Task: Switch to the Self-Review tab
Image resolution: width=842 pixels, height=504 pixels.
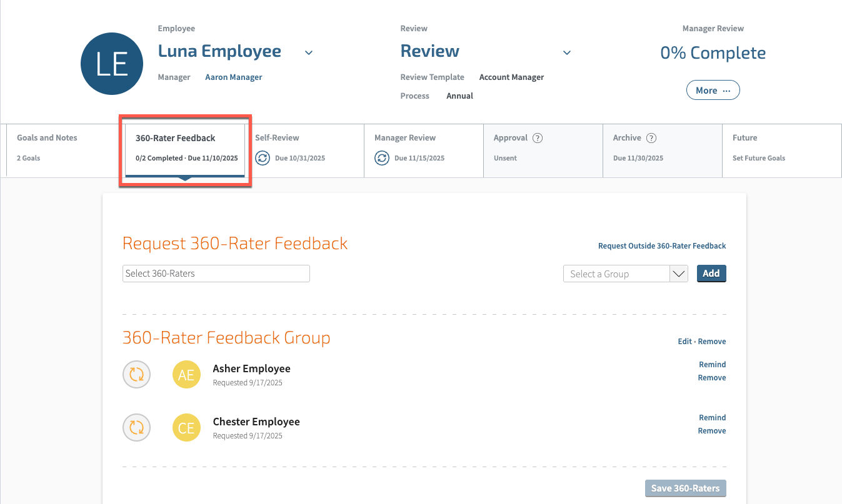Action: tap(304, 151)
